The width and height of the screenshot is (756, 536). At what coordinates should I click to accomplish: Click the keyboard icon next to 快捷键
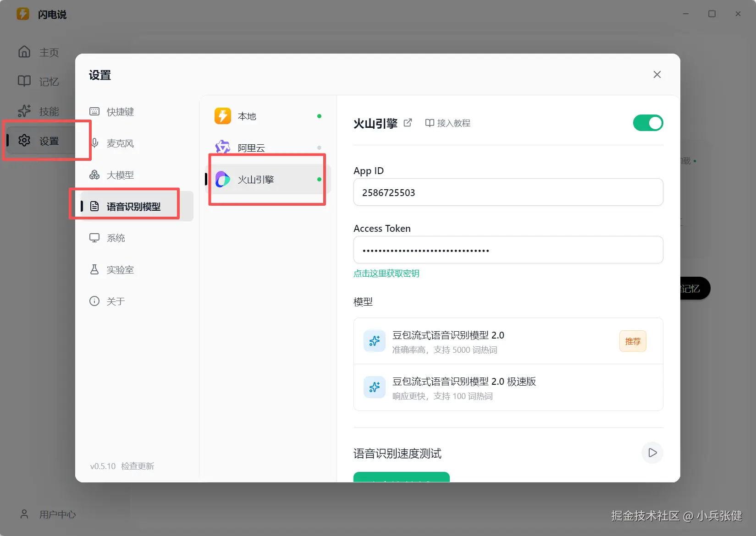(94, 111)
